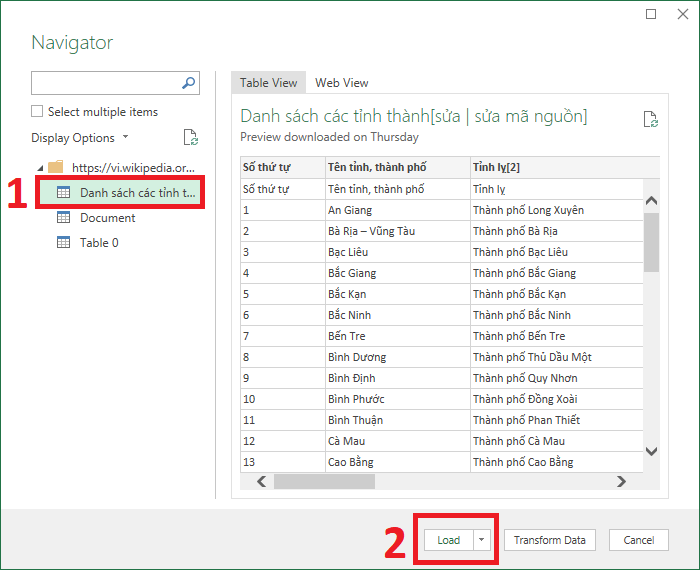Click the Document table icon
The width and height of the screenshot is (700, 570).
pos(63,218)
